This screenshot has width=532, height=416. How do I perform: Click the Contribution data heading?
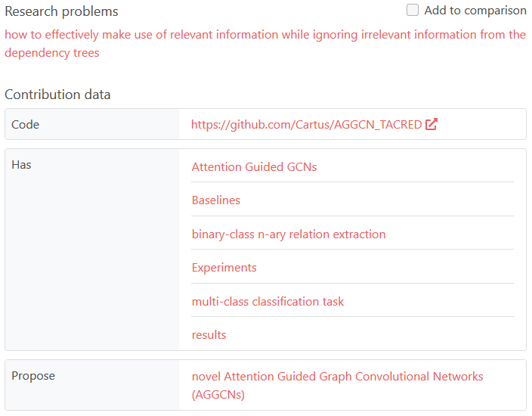pyautogui.click(x=57, y=95)
